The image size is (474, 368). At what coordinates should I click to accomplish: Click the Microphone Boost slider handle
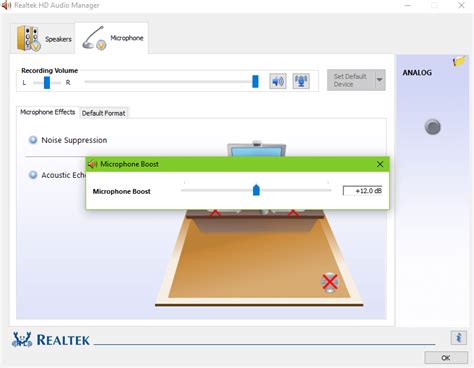click(256, 190)
